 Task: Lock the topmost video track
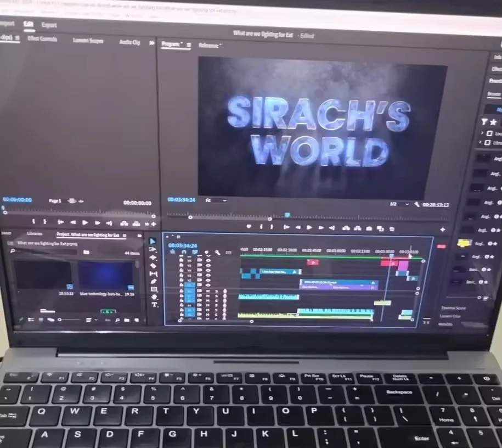(181, 256)
